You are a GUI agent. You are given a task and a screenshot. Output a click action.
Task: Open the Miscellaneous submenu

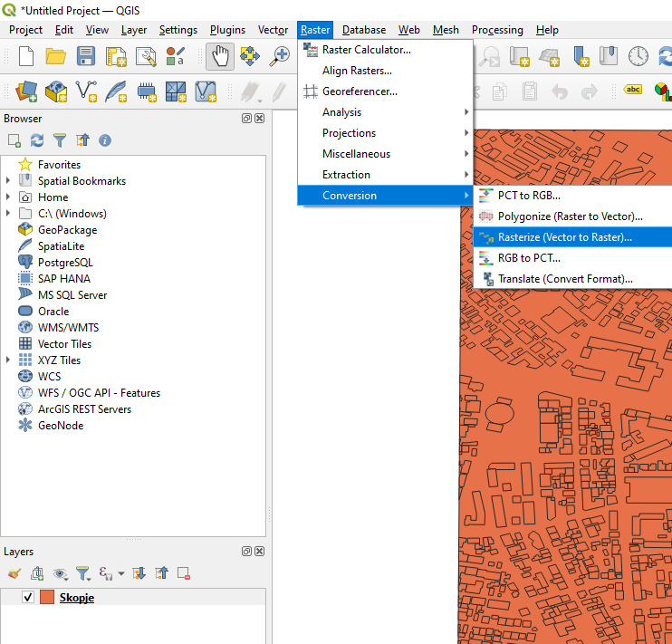(385, 154)
